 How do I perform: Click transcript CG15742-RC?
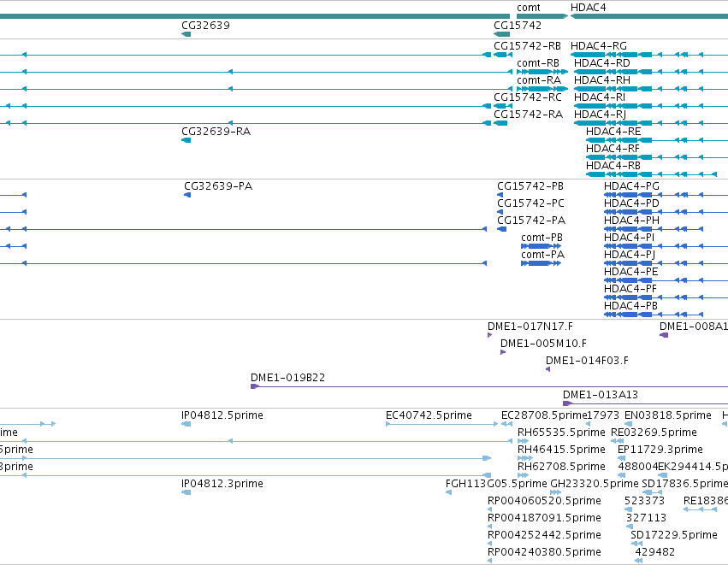[528, 97]
